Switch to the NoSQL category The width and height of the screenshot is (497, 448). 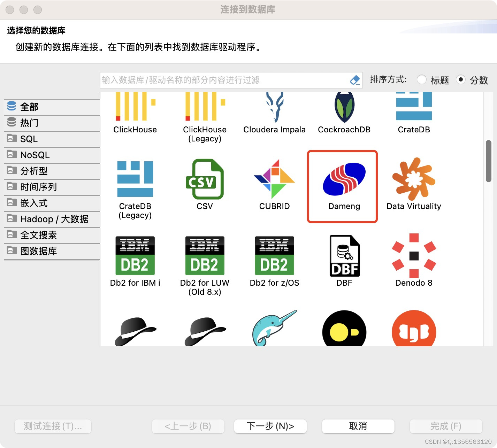pos(35,155)
